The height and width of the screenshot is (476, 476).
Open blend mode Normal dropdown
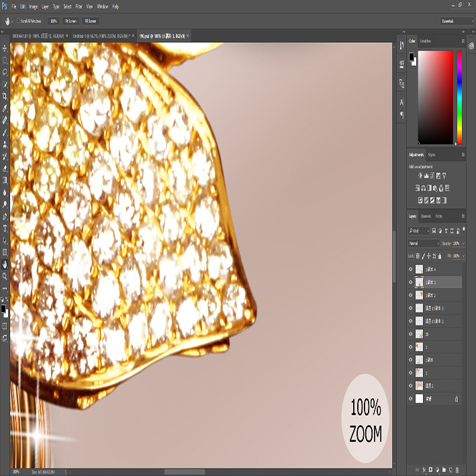pos(424,243)
